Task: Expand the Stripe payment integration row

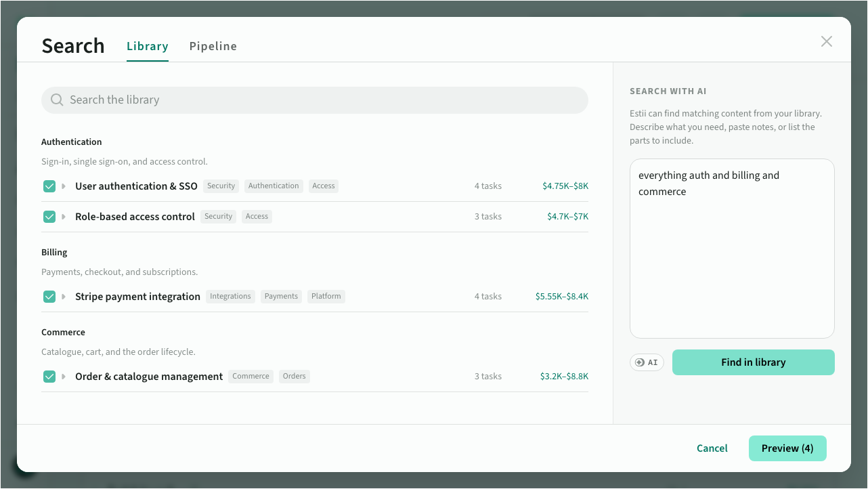Action: [x=64, y=297]
